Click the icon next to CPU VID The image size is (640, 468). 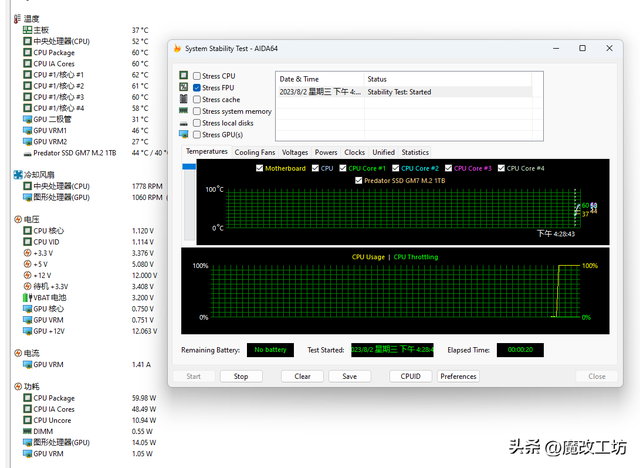[27, 242]
